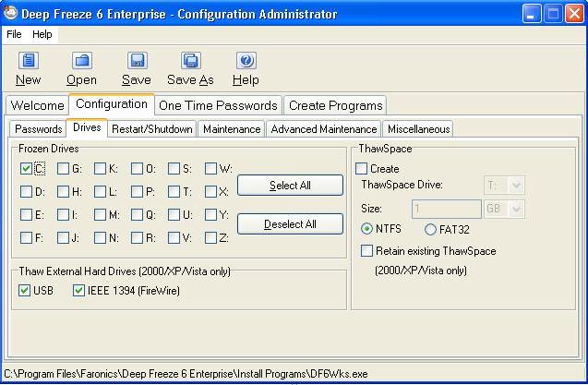
Task: Minimize the Configuration Administrator window
Action: [531, 14]
